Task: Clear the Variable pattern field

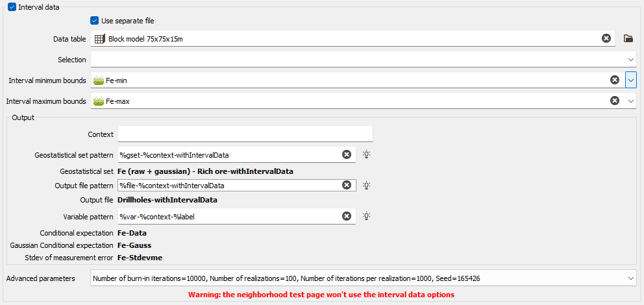Action: 347,216
